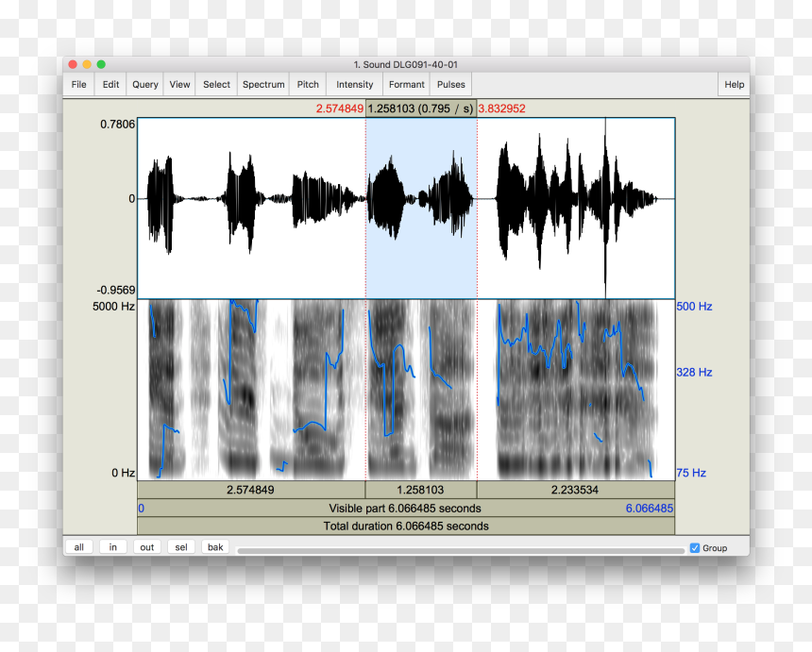Click the 75 Hz pitch floor label
The image size is (812, 652).
(691, 473)
